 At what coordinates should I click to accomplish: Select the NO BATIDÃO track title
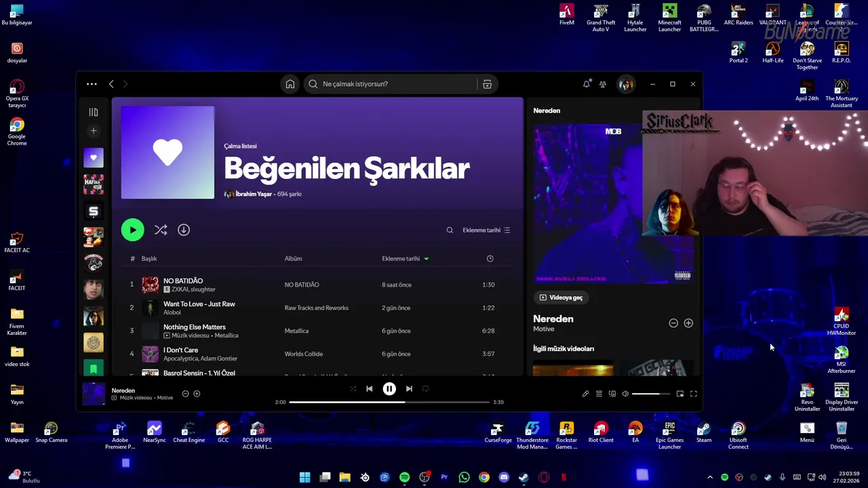[183, 281]
